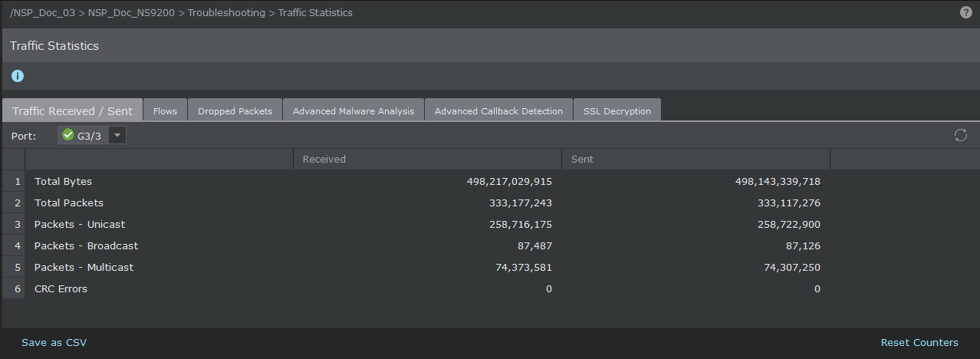This screenshot has height=359, width=980.
Task: Open the Dropped Packets tab
Action: coord(235,110)
